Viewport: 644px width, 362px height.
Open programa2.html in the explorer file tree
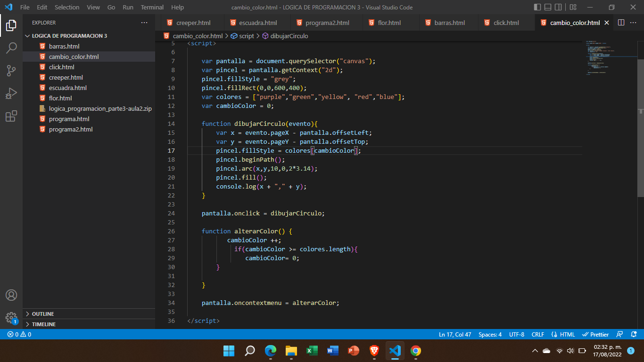[89, 129]
